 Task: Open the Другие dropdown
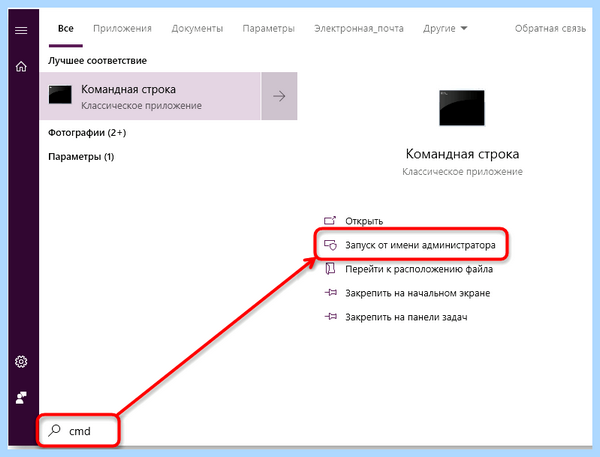[445, 28]
